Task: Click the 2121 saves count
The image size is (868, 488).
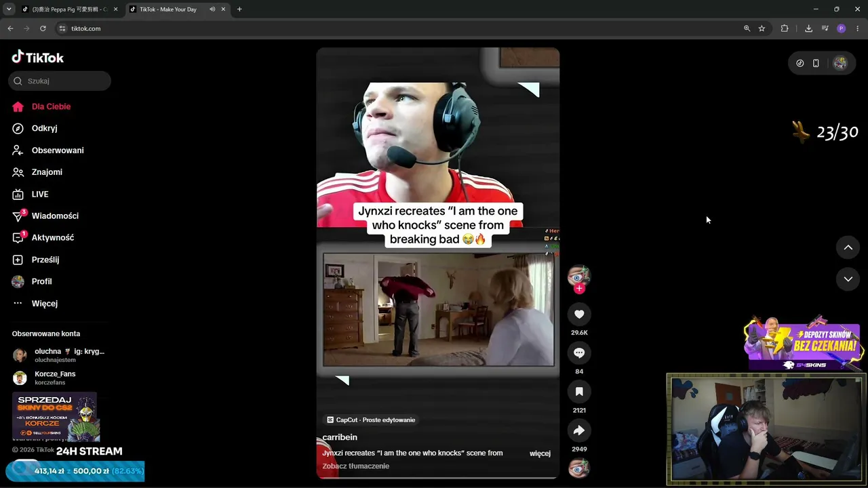Action: click(579, 411)
